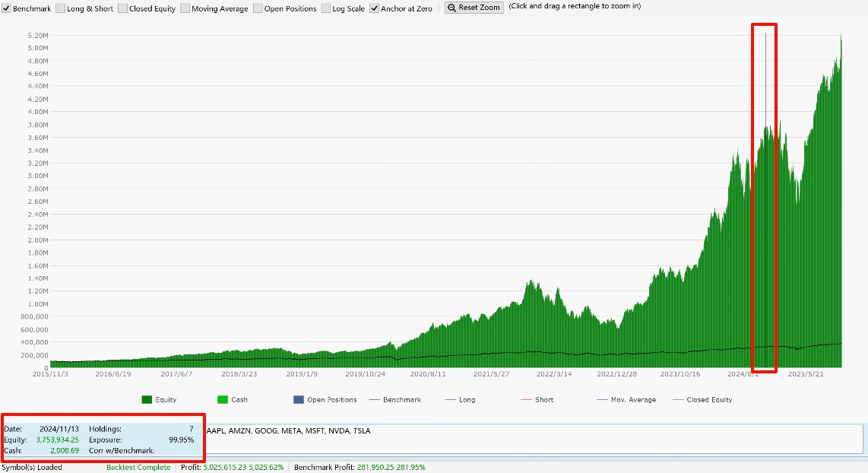The image size is (868, 473).
Task: Click the Long legend entry
Action: point(467,400)
